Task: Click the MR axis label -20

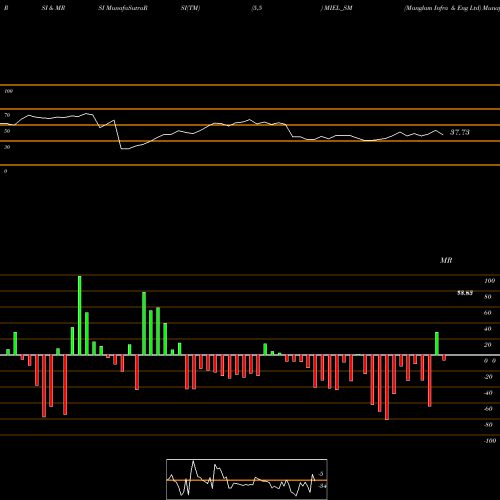Action: pos(488,377)
